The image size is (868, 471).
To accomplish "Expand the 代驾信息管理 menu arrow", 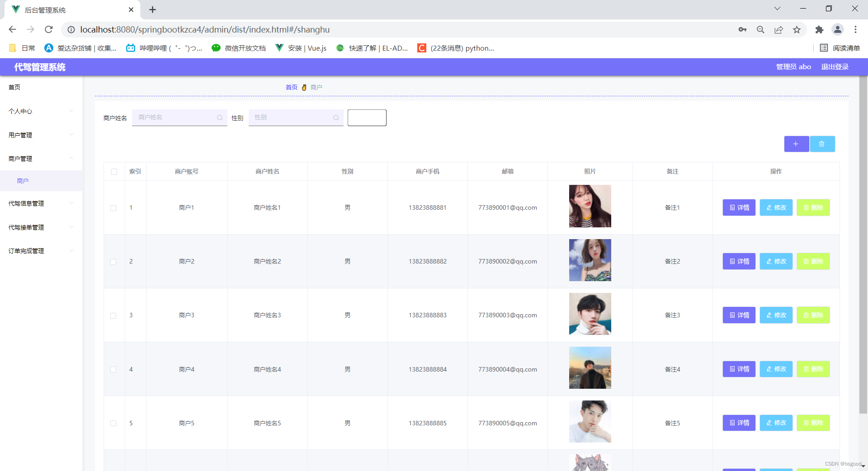I will pos(71,203).
